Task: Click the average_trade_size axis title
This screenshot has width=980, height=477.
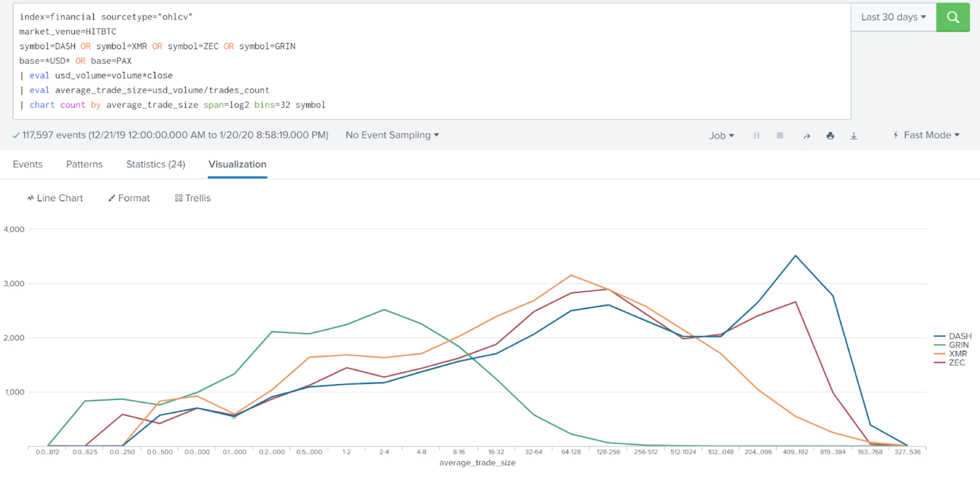Action: click(x=477, y=462)
